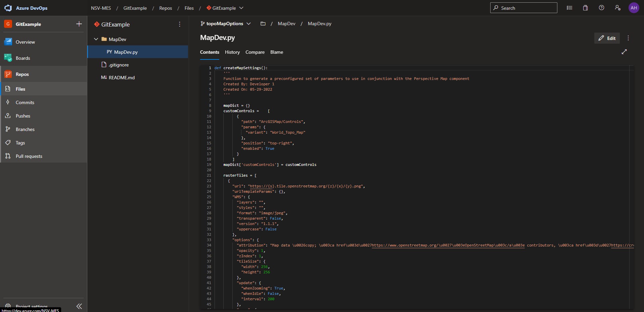Open the Marketplace shopping bag icon
The image size is (644, 312).
[x=585, y=8]
